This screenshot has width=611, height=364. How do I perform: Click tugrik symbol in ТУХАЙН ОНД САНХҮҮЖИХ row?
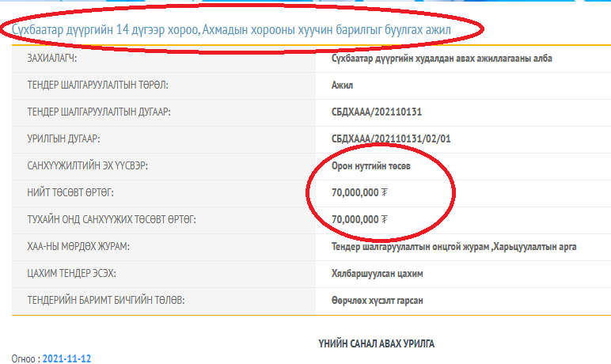click(x=384, y=219)
